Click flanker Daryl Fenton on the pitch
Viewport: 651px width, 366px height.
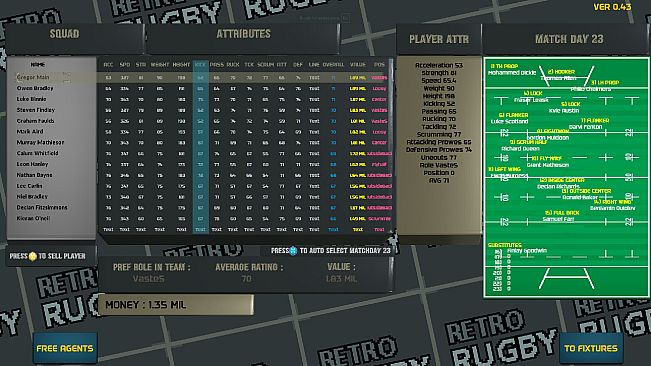[585, 127]
